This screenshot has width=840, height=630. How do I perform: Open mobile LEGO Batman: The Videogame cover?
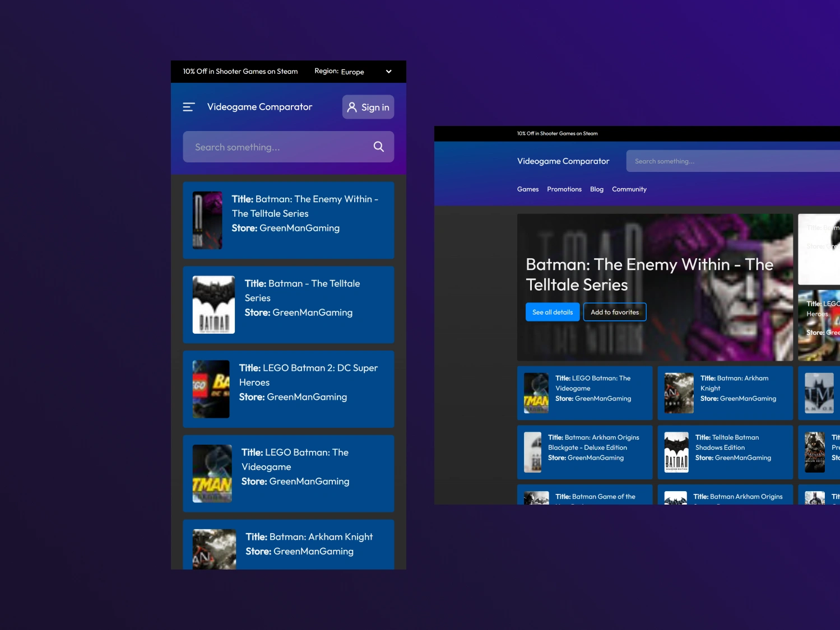click(x=212, y=474)
